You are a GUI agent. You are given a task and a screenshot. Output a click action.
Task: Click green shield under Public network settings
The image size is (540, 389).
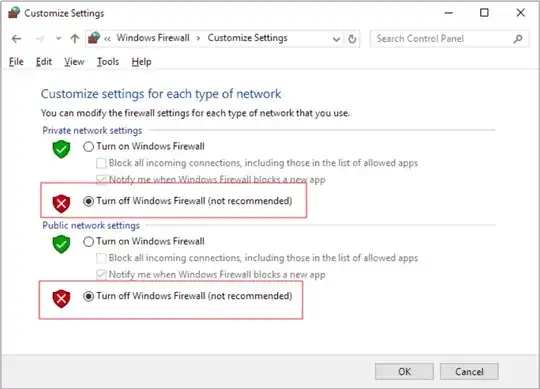click(61, 244)
